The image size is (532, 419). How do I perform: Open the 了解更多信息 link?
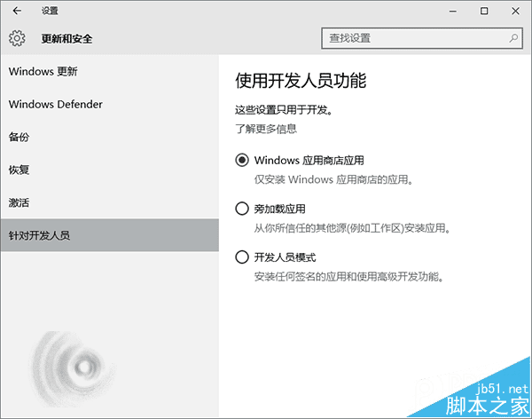click(266, 129)
